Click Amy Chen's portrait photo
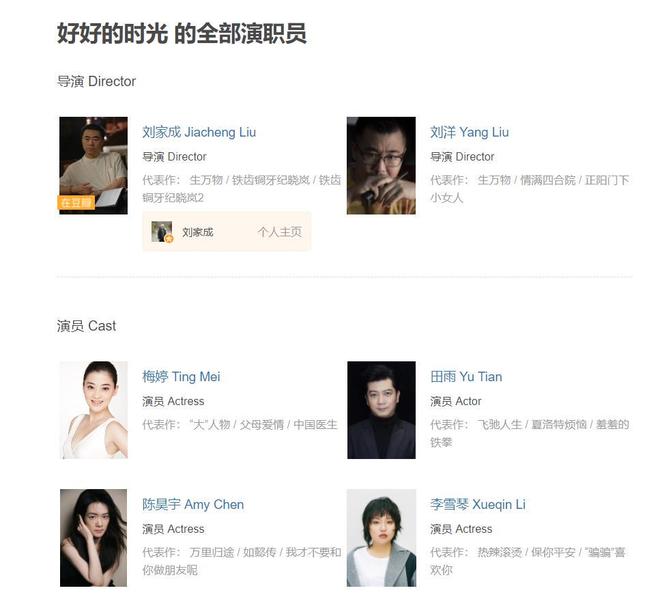The image size is (660, 597). (93, 538)
